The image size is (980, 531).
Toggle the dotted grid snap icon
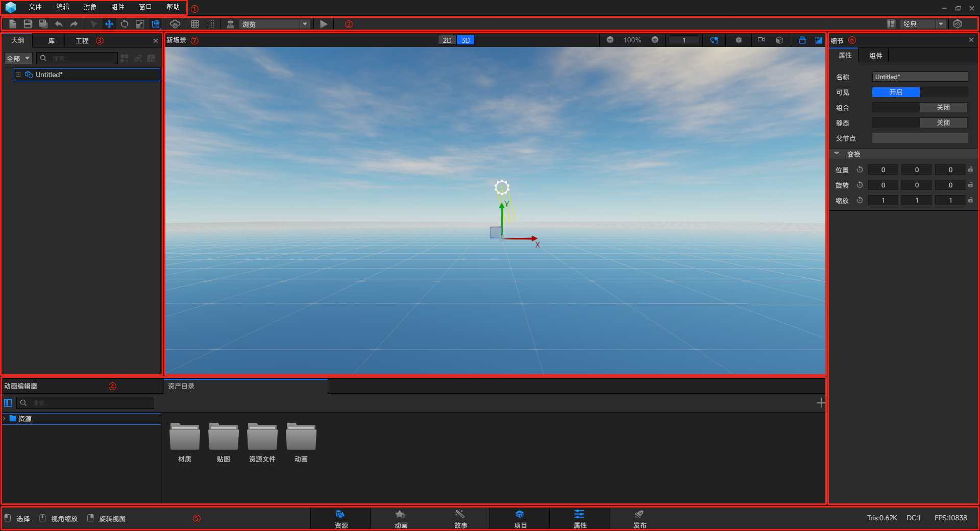210,24
